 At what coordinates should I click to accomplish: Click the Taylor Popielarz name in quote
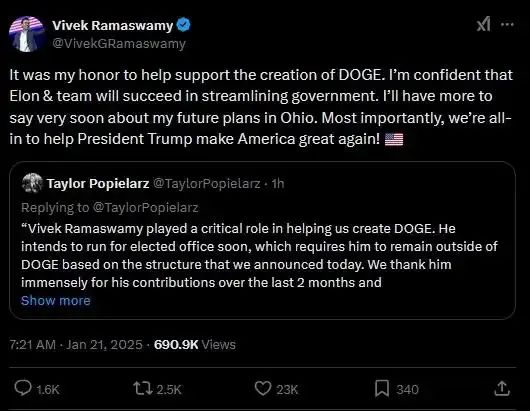[x=98, y=184]
